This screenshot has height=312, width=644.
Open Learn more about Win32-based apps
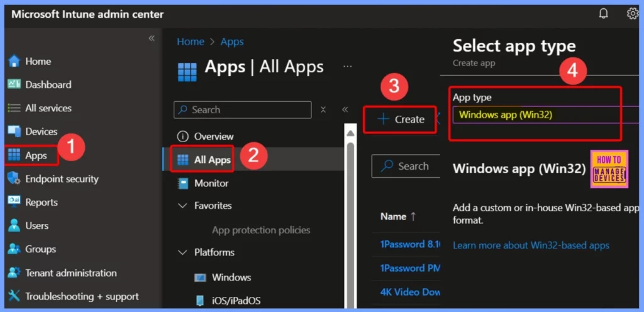(x=531, y=245)
